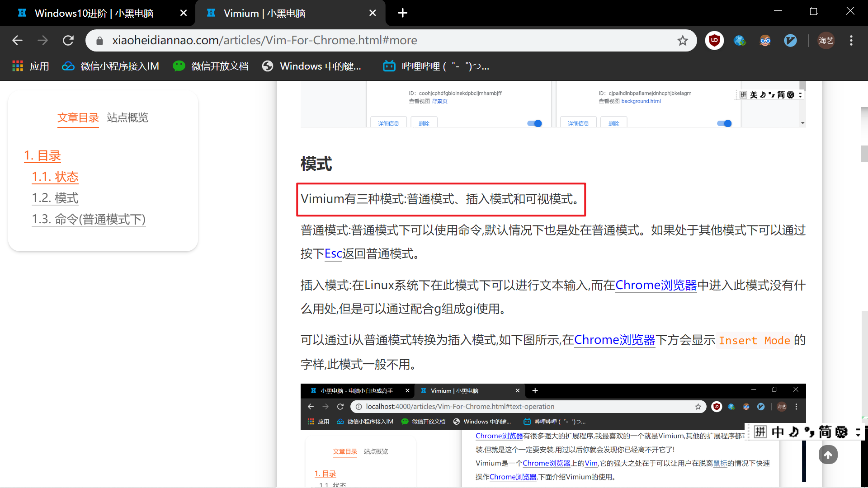Image resolution: width=868 pixels, height=488 pixels.
Task: Switch the 中 Chinese/English IME mode
Action: 778,432
